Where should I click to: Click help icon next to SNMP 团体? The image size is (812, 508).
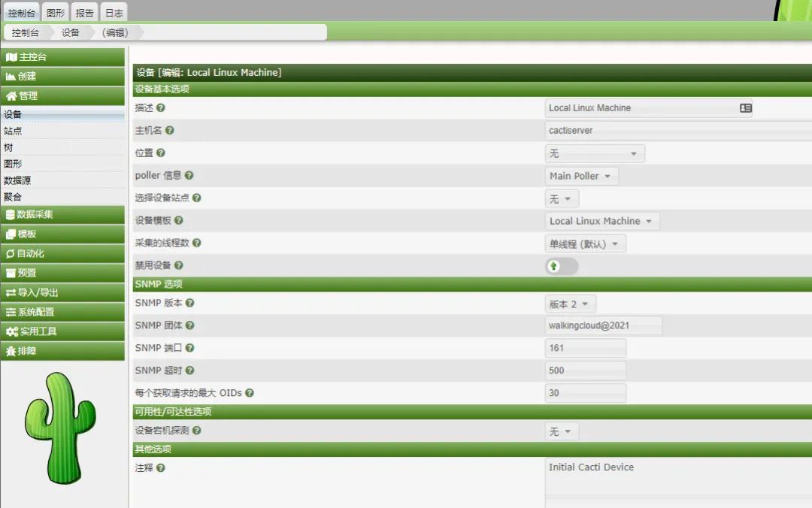click(189, 325)
